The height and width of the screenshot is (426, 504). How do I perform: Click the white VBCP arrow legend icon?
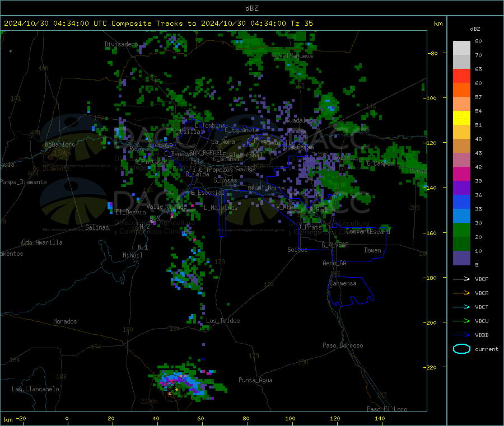pyautogui.click(x=461, y=279)
